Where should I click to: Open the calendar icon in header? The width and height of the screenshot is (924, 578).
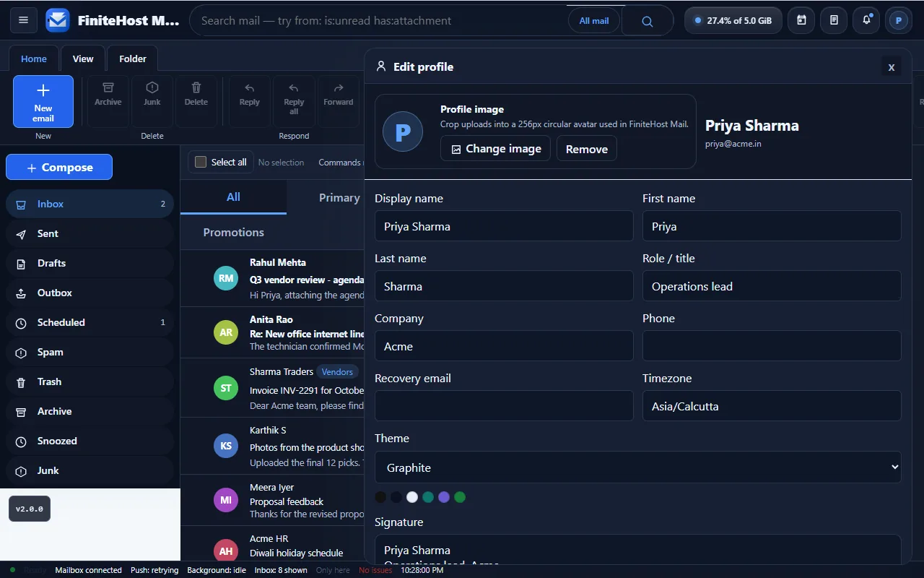pos(801,20)
